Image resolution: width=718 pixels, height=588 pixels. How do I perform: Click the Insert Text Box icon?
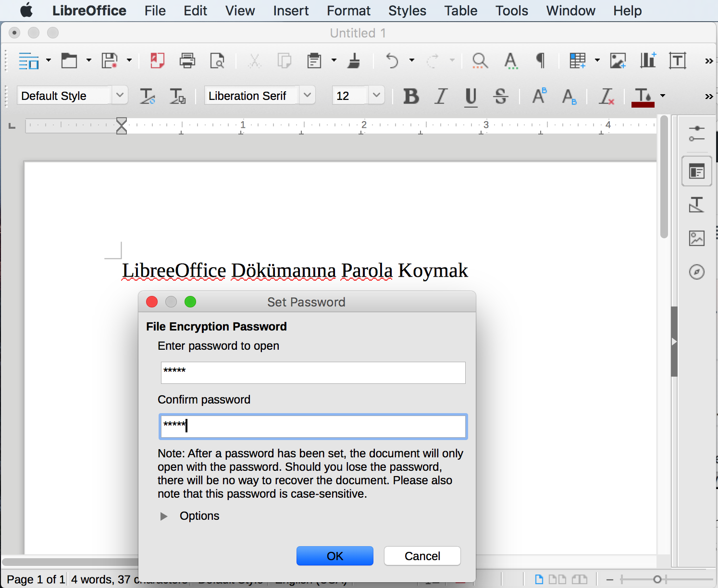(x=678, y=61)
